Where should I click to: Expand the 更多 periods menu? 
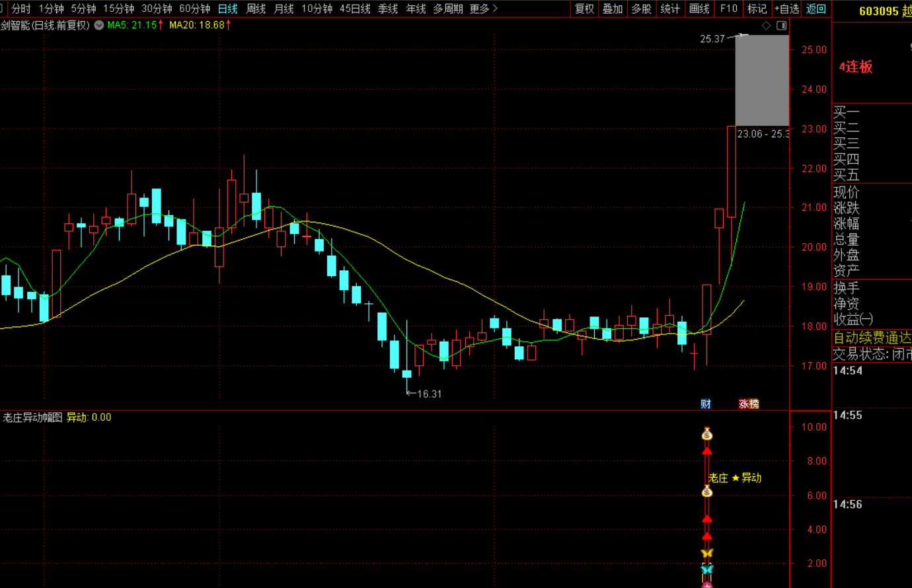click(x=483, y=9)
